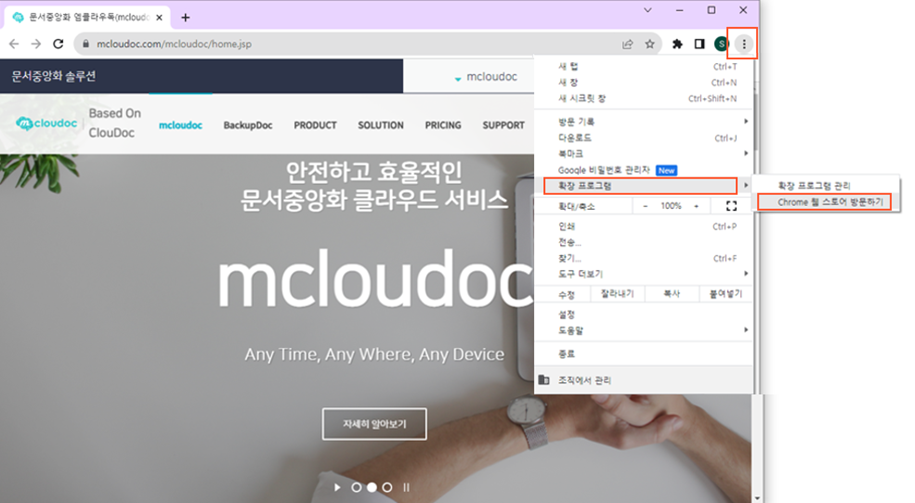Click the 조직에서 관리 building icon
Image resolution: width=915 pixels, height=503 pixels.
pos(543,380)
